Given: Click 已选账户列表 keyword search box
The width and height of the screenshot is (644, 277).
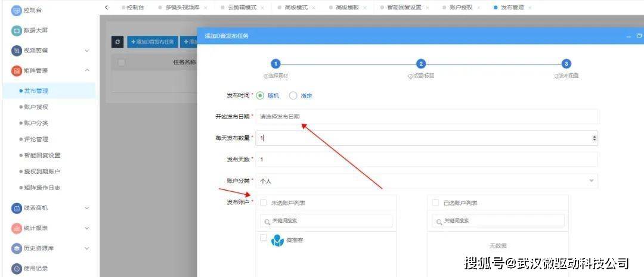Looking at the screenshot, I should (x=498, y=221).
